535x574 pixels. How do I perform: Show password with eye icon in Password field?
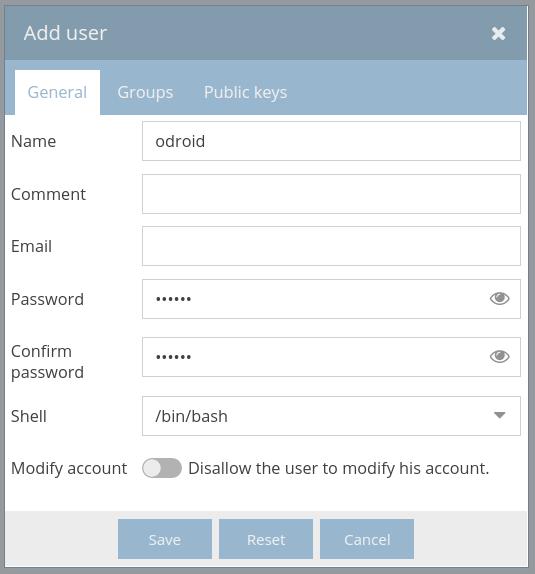point(499,299)
